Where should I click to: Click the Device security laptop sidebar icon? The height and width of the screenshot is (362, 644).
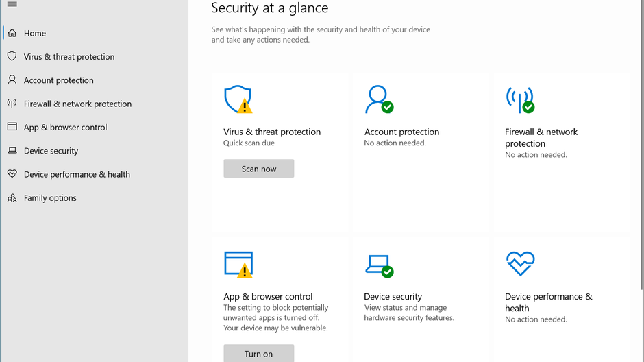[x=12, y=151]
